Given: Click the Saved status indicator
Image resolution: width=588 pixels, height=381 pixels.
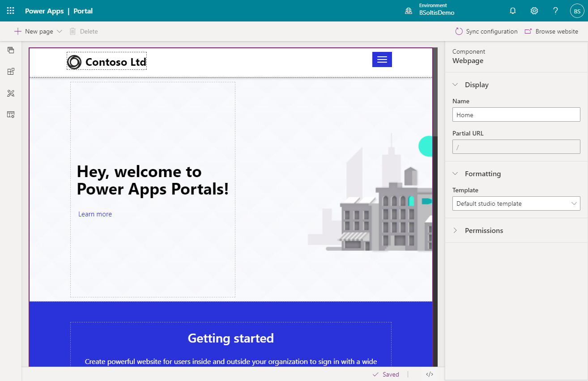Looking at the screenshot, I should click(386, 374).
